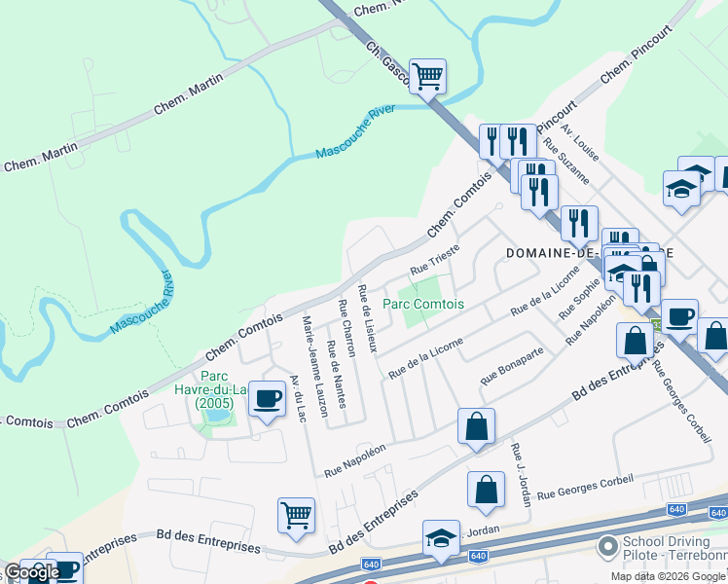This screenshot has height=584, width=728.
Task: Select Bd des Entreprises label left of bottom shopping cart
Action: coord(208,541)
